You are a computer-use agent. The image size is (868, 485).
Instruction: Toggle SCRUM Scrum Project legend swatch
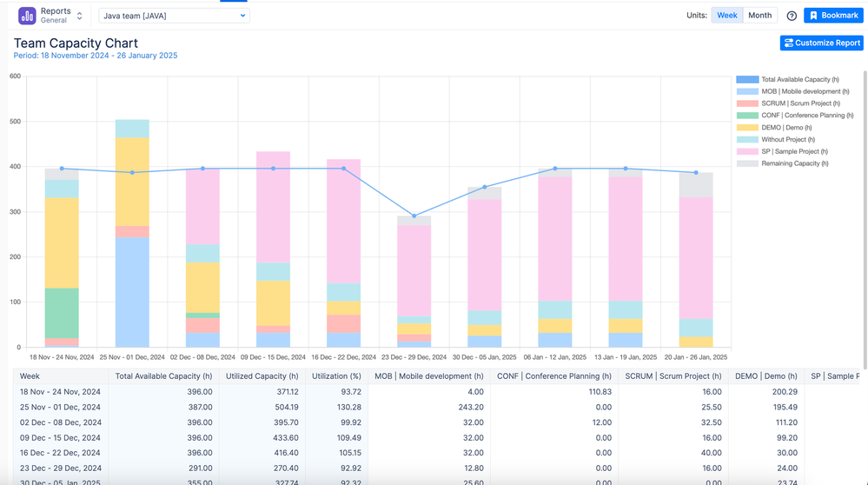[747, 103]
